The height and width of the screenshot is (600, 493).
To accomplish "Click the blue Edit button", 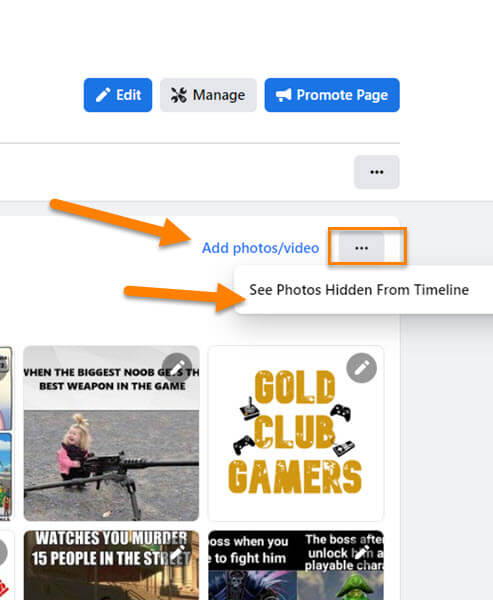I will (118, 95).
